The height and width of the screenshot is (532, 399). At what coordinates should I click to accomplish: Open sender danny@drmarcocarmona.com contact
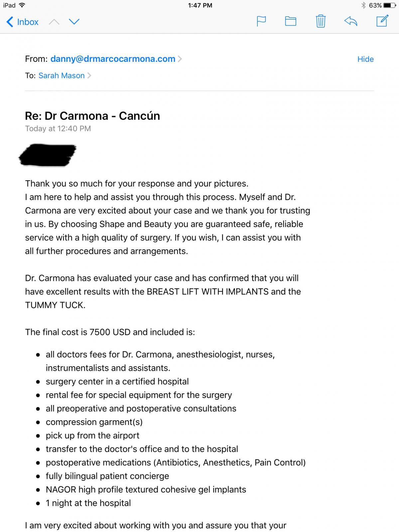point(113,59)
